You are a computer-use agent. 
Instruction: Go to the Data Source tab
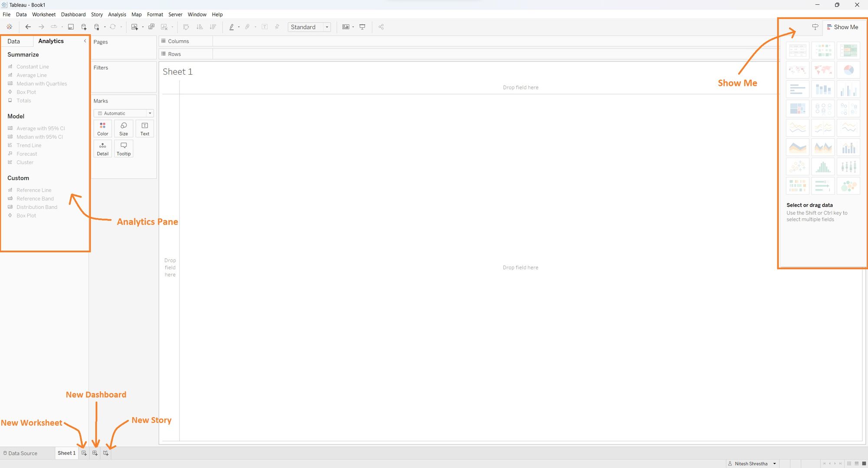tap(20, 453)
